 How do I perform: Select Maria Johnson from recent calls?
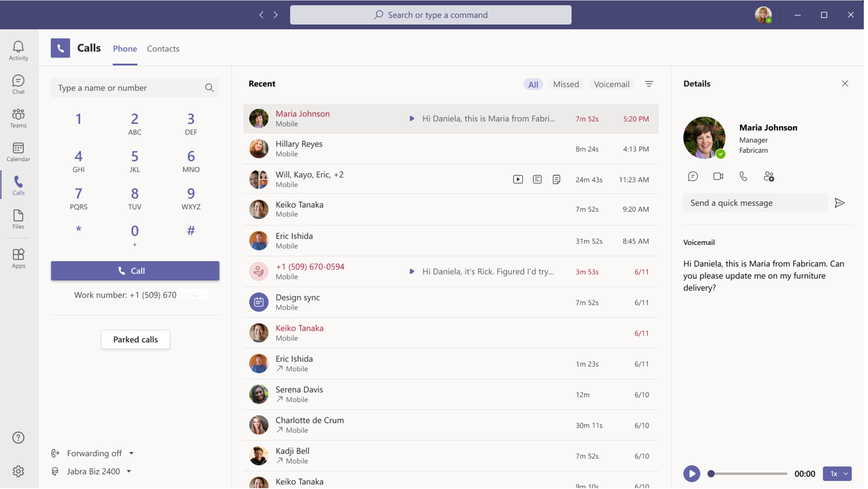click(451, 118)
